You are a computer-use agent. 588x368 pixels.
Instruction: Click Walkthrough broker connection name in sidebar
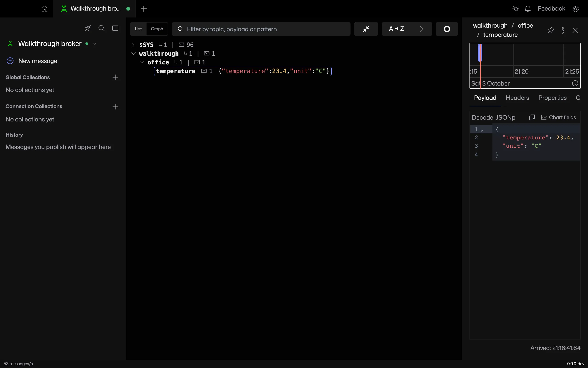50,44
